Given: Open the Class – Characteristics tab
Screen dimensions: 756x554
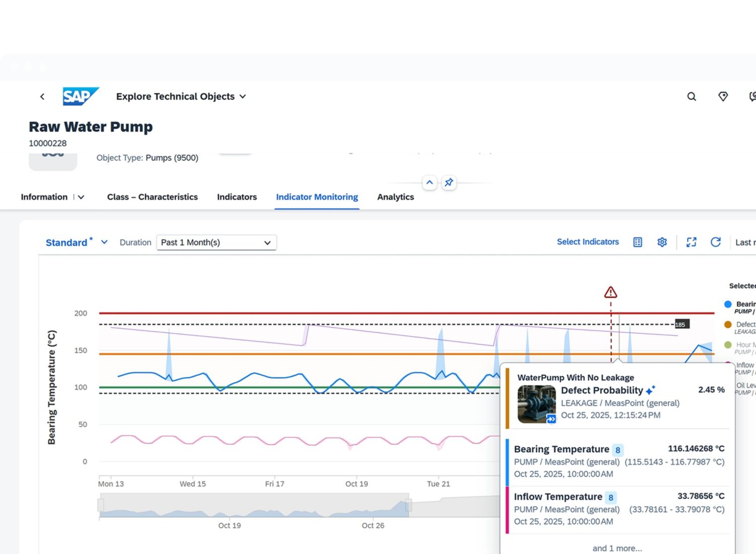Looking at the screenshot, I should [152, 197].
